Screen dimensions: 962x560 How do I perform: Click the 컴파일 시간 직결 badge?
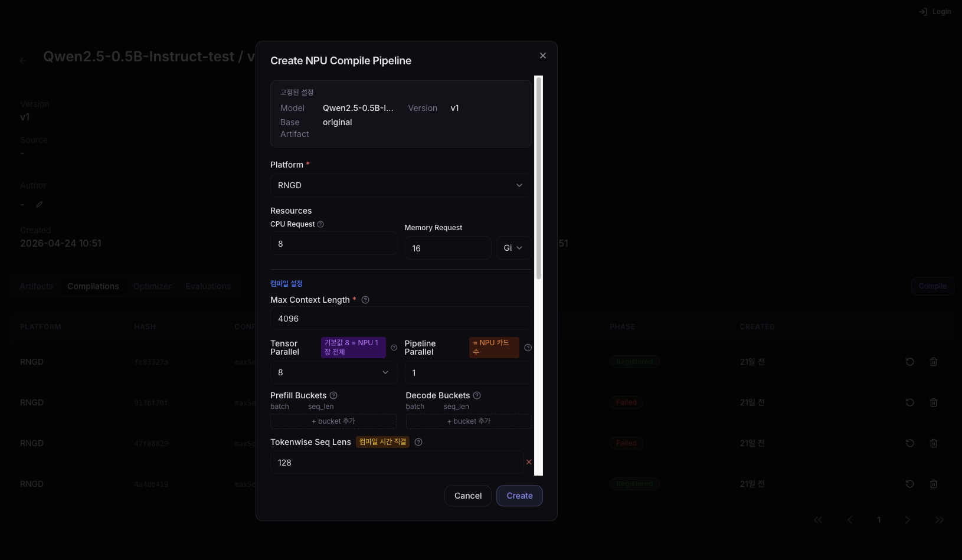tap(383, 442)
